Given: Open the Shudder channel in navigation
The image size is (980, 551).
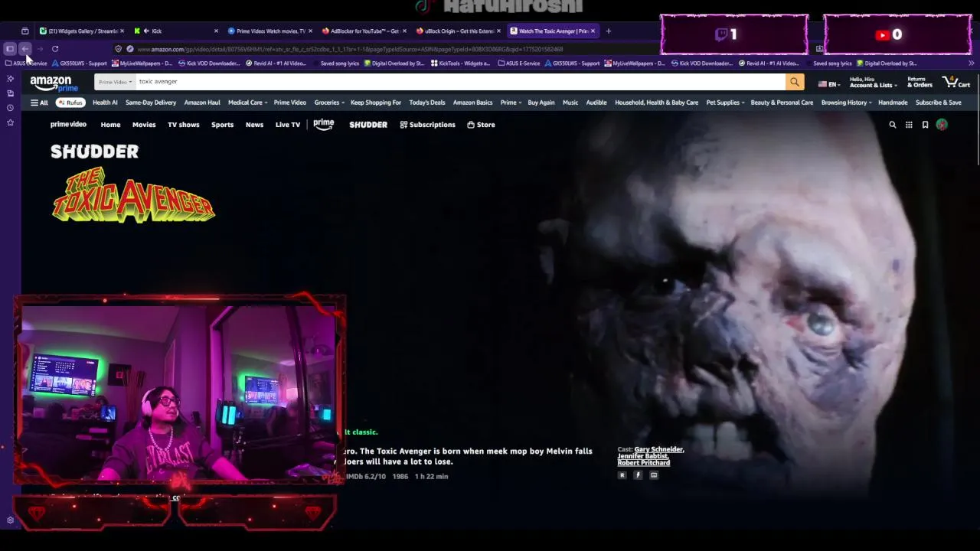Looking at the screenshot, I should click(x=368, y=125).
